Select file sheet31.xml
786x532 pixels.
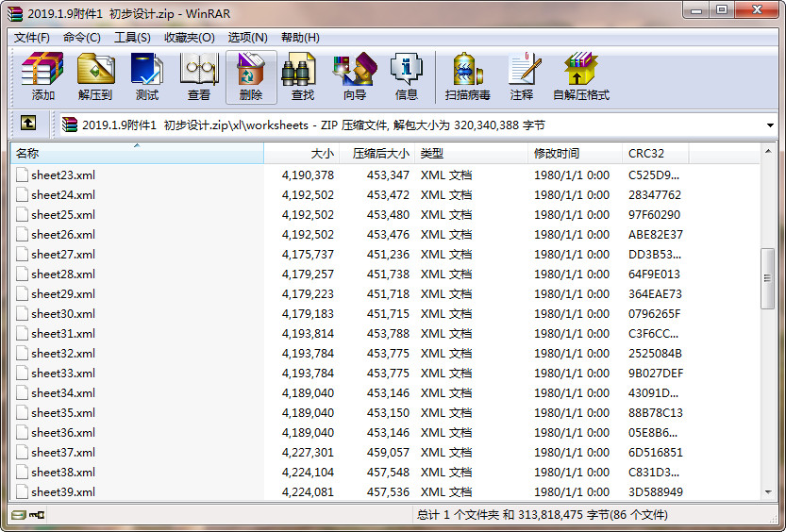tap(63, 334)
